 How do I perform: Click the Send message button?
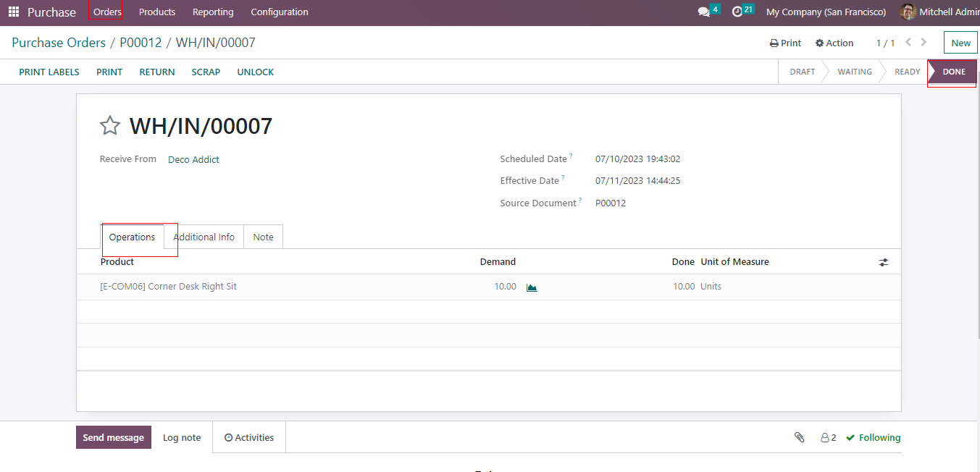(114, 437)
